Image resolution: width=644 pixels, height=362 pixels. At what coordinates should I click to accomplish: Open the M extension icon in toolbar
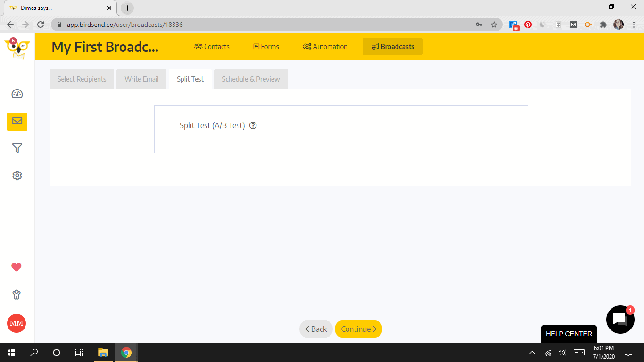pyautogui.click(x=573, y=25)
